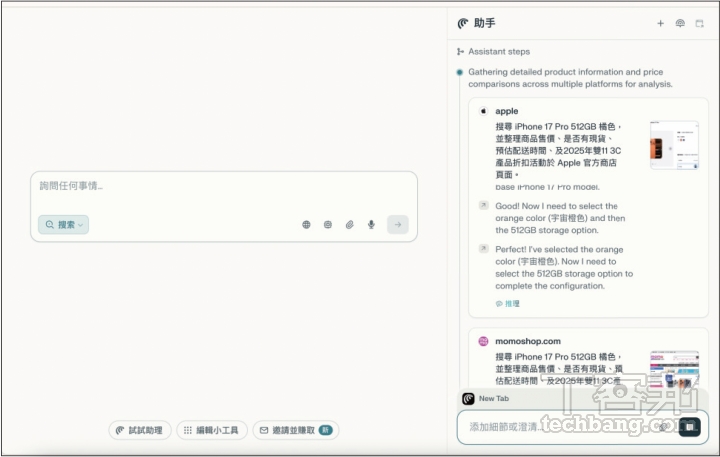
Task: Click the screenshot capture icon in search box
Action: click(x=328, y=225)
